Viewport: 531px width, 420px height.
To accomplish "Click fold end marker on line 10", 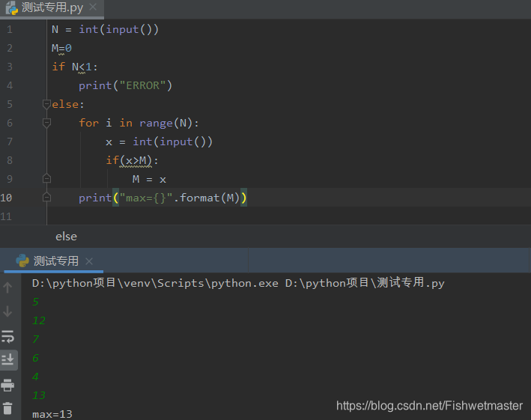I will coord(46,198).
